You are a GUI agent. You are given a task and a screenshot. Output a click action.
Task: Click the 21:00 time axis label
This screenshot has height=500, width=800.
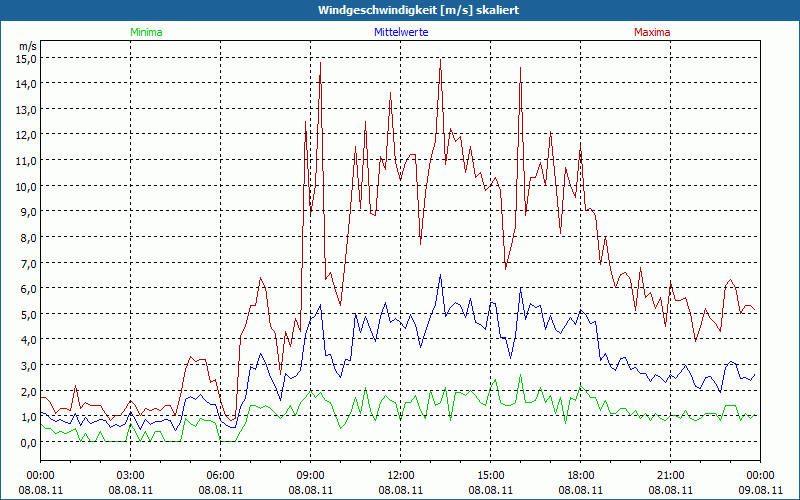pyautogui.click(x=670, y=476)
